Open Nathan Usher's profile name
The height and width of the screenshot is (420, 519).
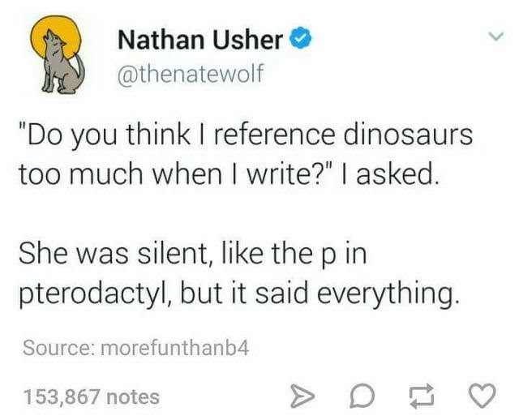(x=200, y=38)
